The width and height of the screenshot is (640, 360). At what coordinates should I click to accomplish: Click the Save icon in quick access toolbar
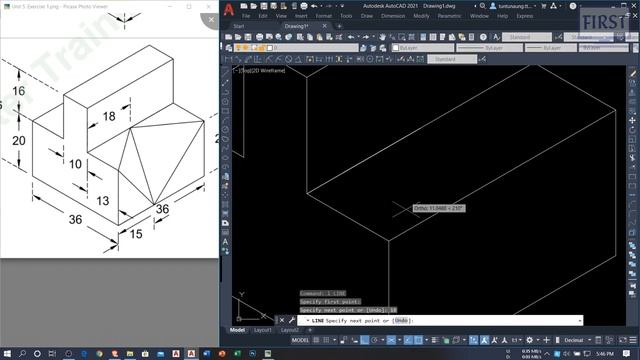pos(264,6)
